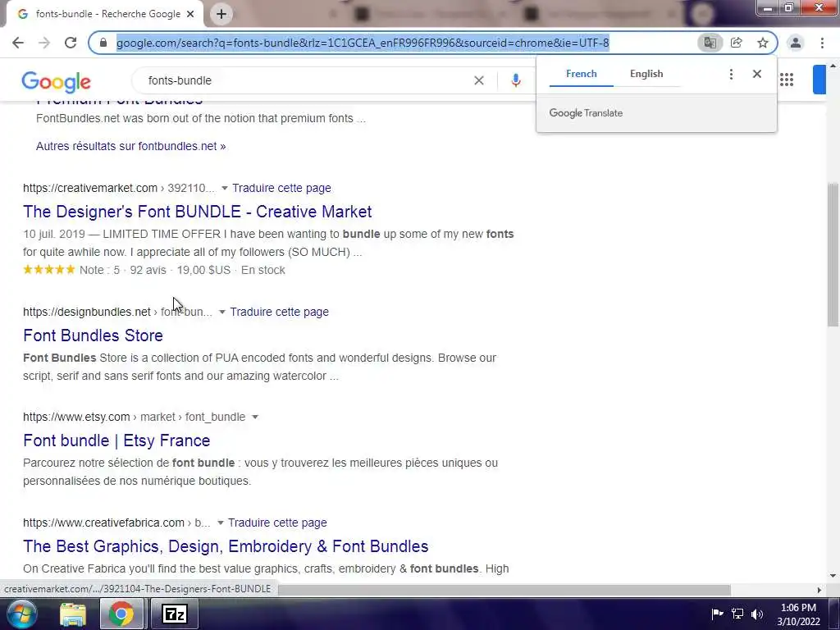The width and height of the screenshot is (840, 630).
Task: Select the address bar URL
Action: pyautogui.click(x=363, y=43)
